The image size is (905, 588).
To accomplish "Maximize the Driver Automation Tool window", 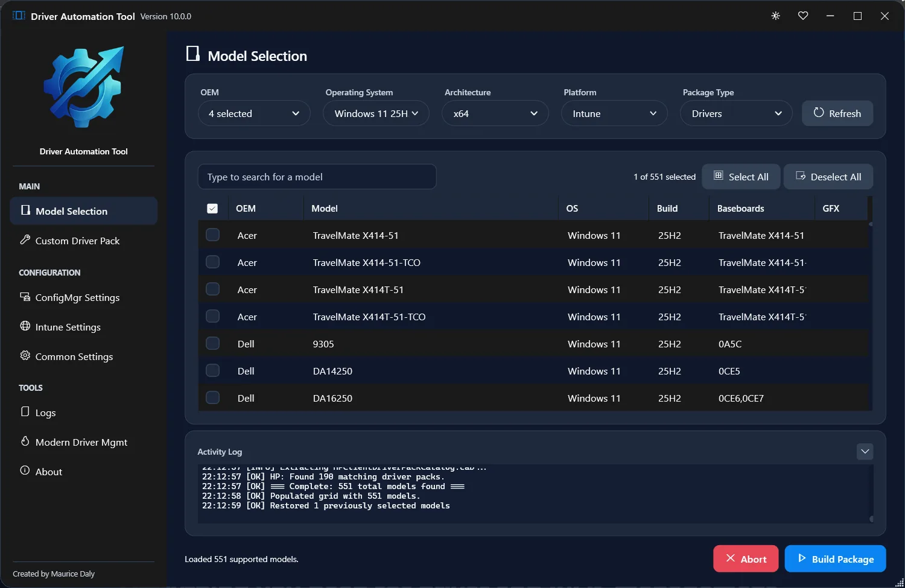I will coord(857,16).
